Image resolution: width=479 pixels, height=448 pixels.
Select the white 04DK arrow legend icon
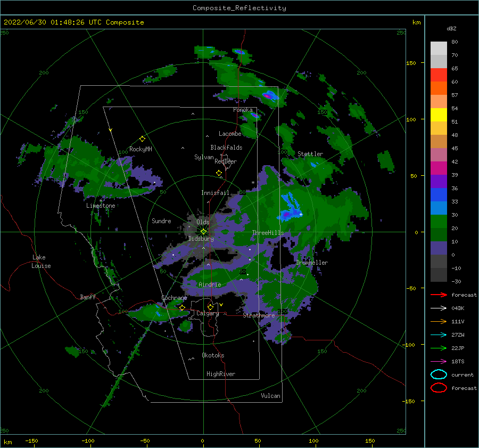tap(439, 308)
